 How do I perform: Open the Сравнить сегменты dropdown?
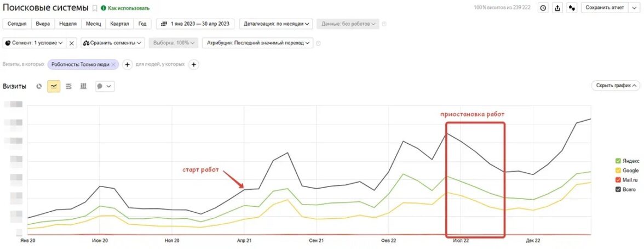(x=112, y=43)
